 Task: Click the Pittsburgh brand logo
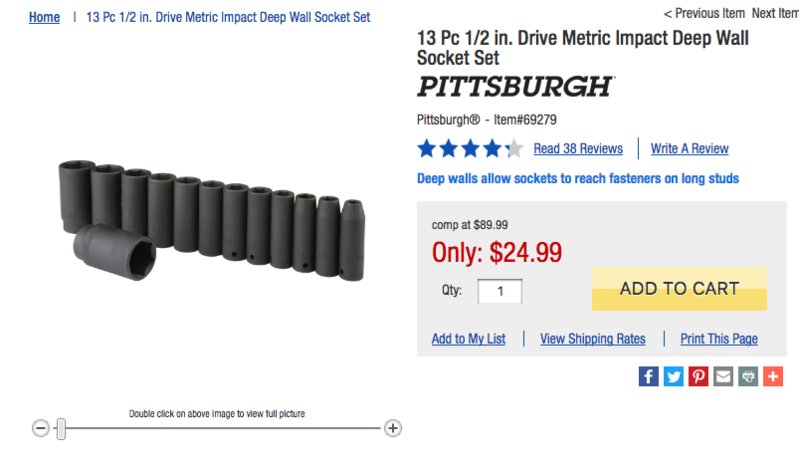click(x=515, y=86)
